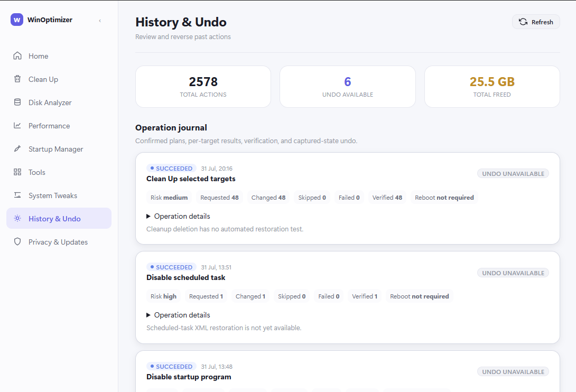Click the 2578 Total Actions card
Screen dimensions: 576x392
[x=203, y=87]
